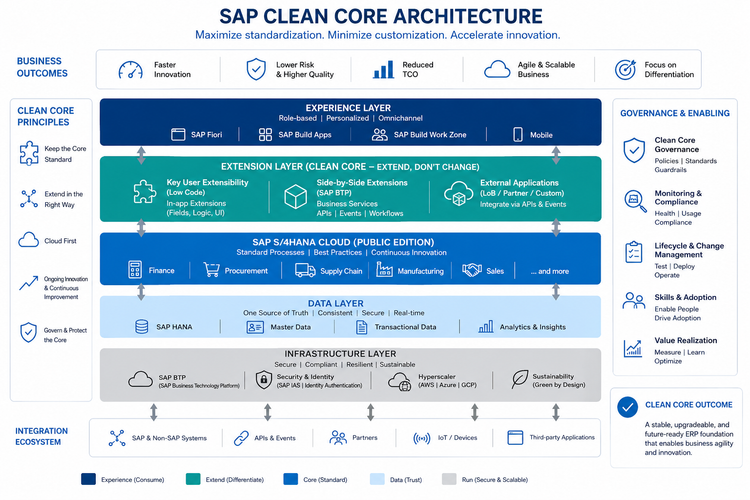
Task: Click the GOVERNANCE & ENABLING heading
Action: (x=675, y=113)
